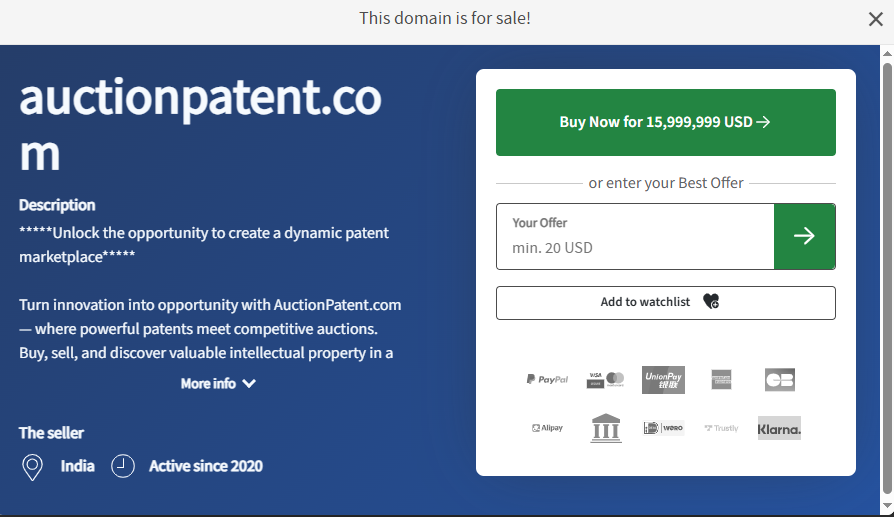
Task: Click the Klarna payment logo
Action: [x=779, y=428]
